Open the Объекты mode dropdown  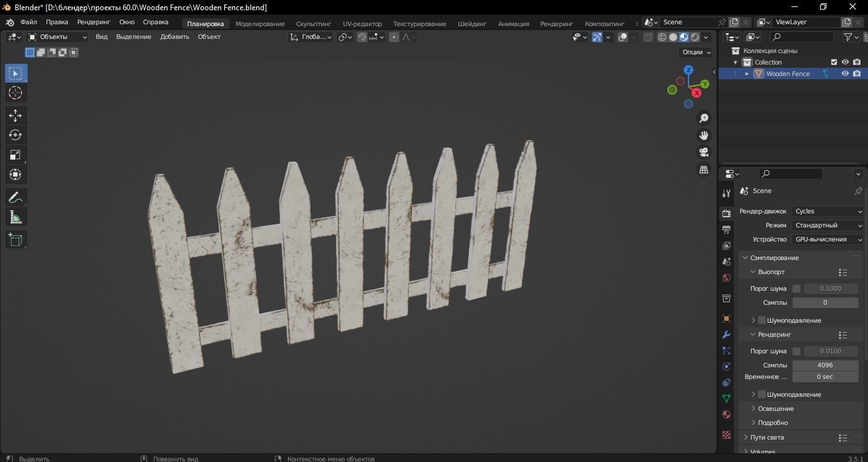(57, 37)
